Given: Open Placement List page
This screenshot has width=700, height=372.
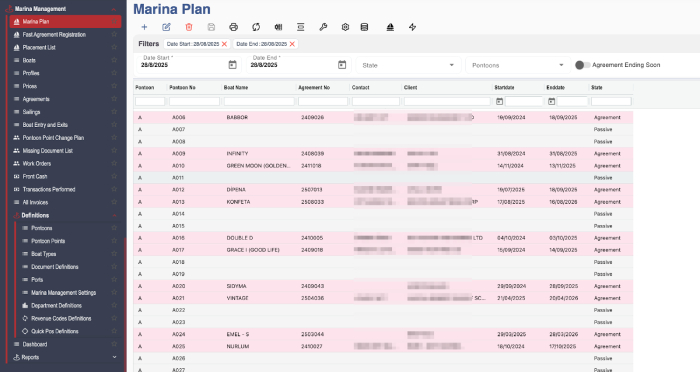Looking at the screenshot, I should point(39,47).
